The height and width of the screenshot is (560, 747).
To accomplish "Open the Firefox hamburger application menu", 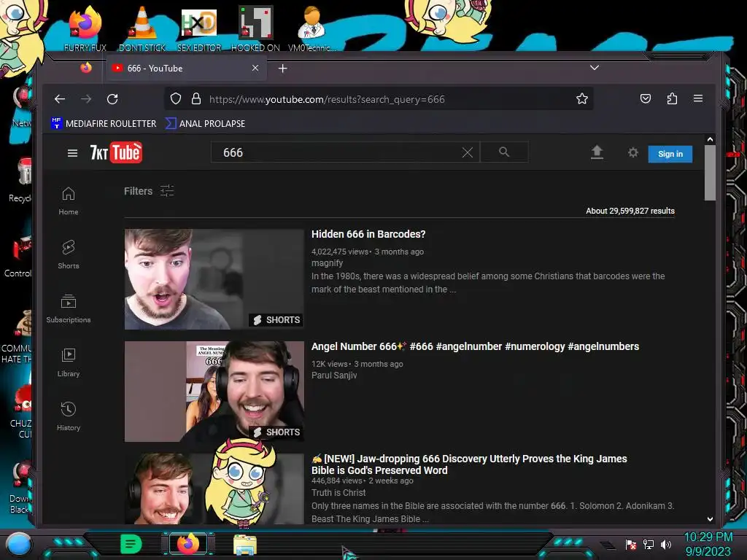I will pos(698,98).
